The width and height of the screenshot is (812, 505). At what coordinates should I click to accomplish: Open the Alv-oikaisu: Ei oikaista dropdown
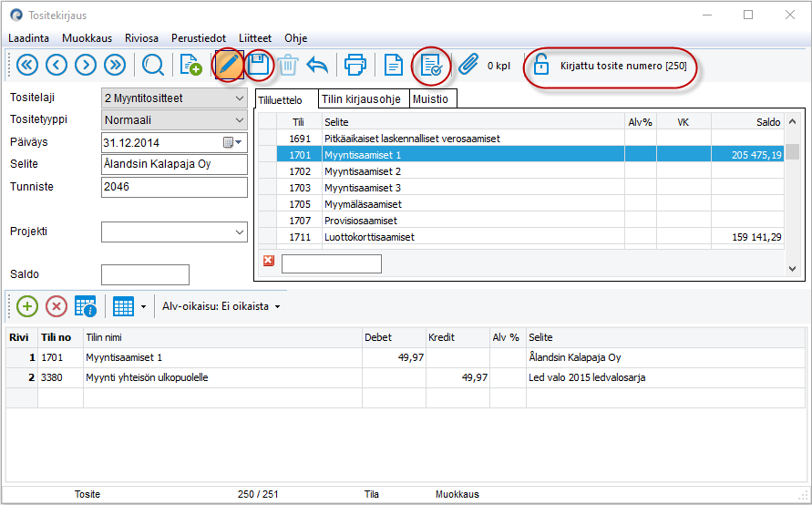[221, 306]
